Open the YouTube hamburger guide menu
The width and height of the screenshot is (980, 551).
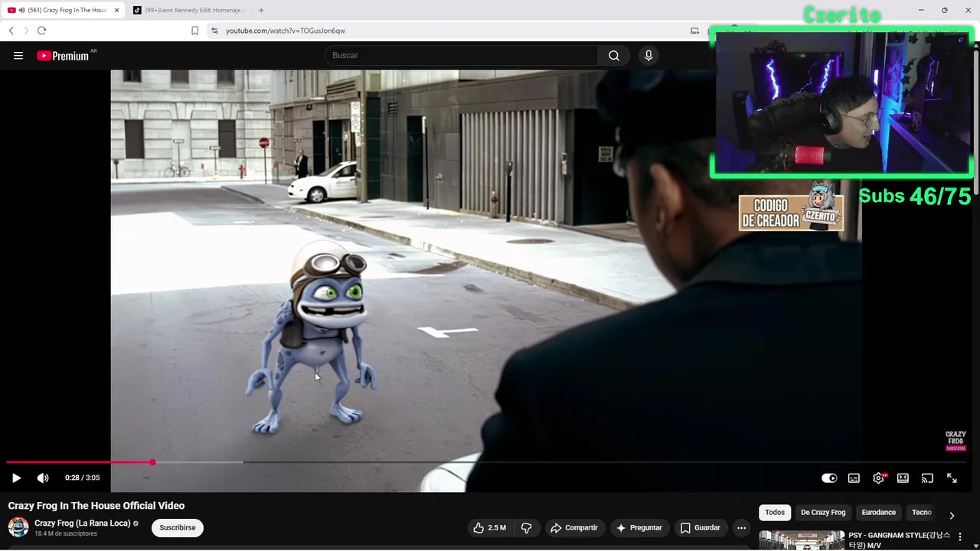[x=18, y=55]
